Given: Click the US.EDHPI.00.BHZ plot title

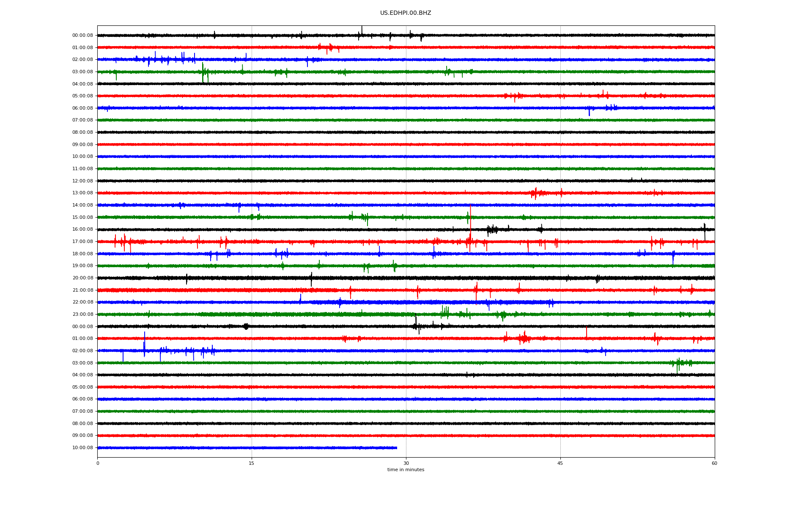Looking at the screenshot, I should tap(406, 13).
